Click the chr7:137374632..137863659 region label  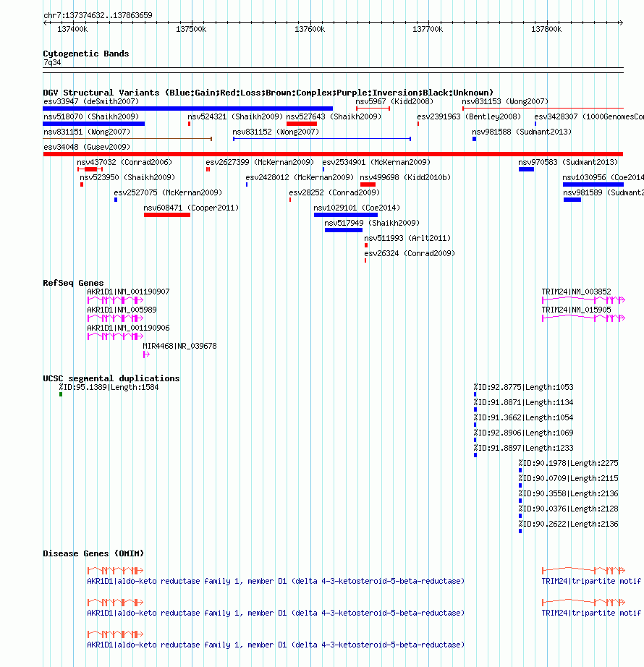click(98, 15)
